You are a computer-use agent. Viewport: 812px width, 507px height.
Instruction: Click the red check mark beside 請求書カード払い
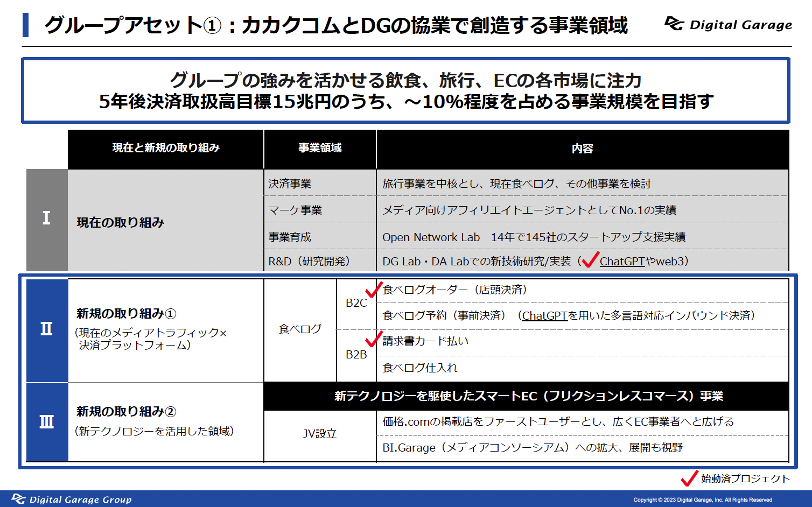[374, 339]
